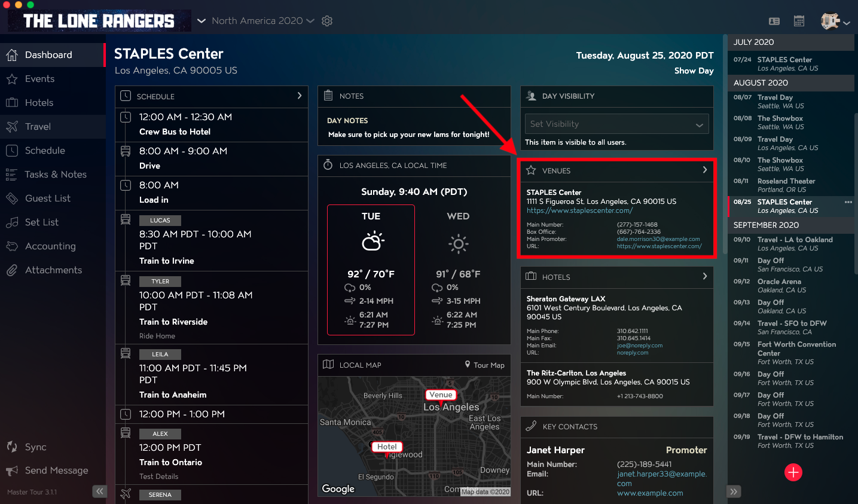Click the Local Map panel icon
The width and height of the screenshot is (858, 504).
click(x=328, y=365)
